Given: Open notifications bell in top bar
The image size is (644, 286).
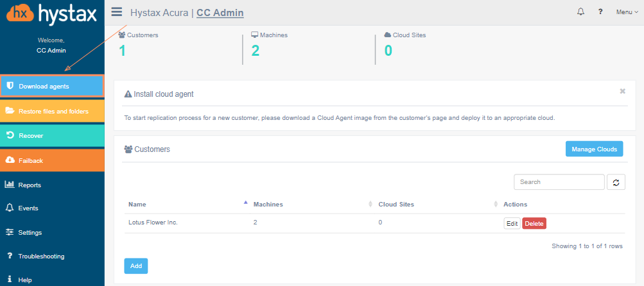Looking at the screenshot, I should 580,12.
